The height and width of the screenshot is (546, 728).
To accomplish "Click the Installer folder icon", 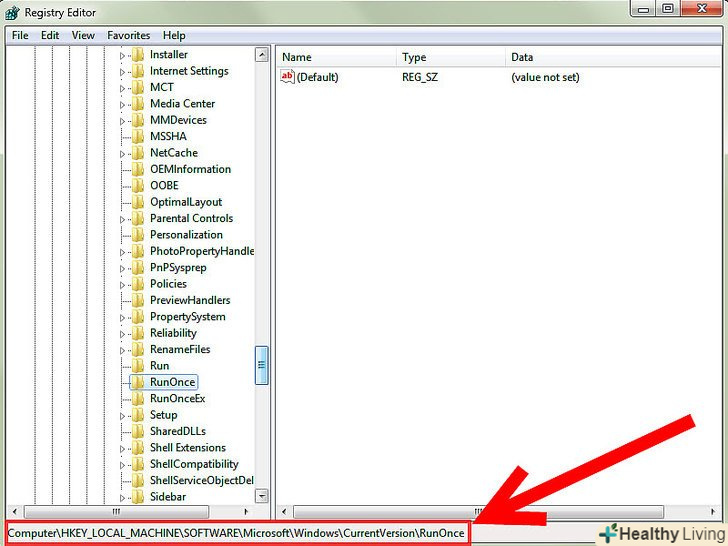I will click(x=138, y=55).
